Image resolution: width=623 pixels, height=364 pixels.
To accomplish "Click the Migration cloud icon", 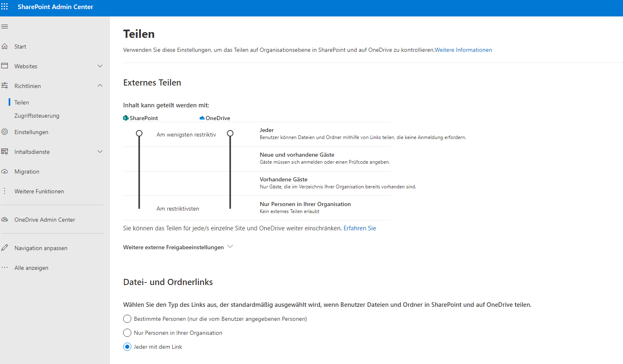I will (x=5, y=171).
